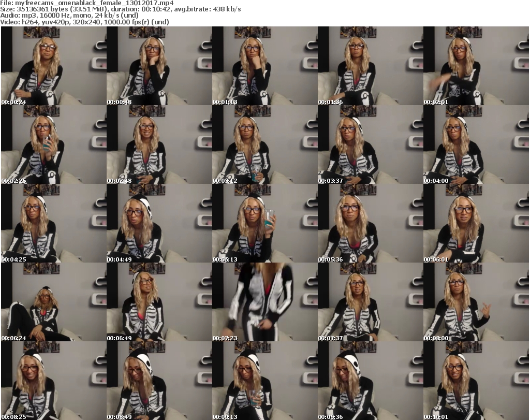This screenshot has width=530, height=420.
Task: Open the frame stamped 00:05:36
Action: 371,223
